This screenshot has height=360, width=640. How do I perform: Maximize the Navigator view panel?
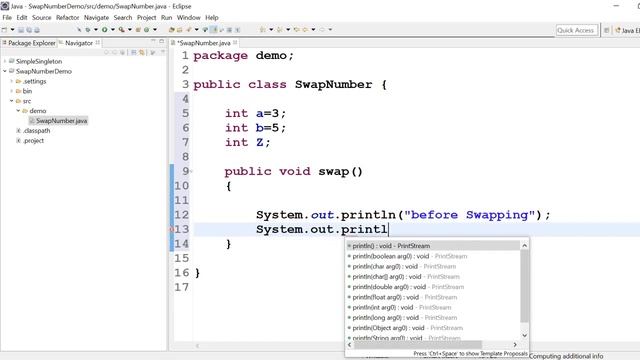coord(162,41)
